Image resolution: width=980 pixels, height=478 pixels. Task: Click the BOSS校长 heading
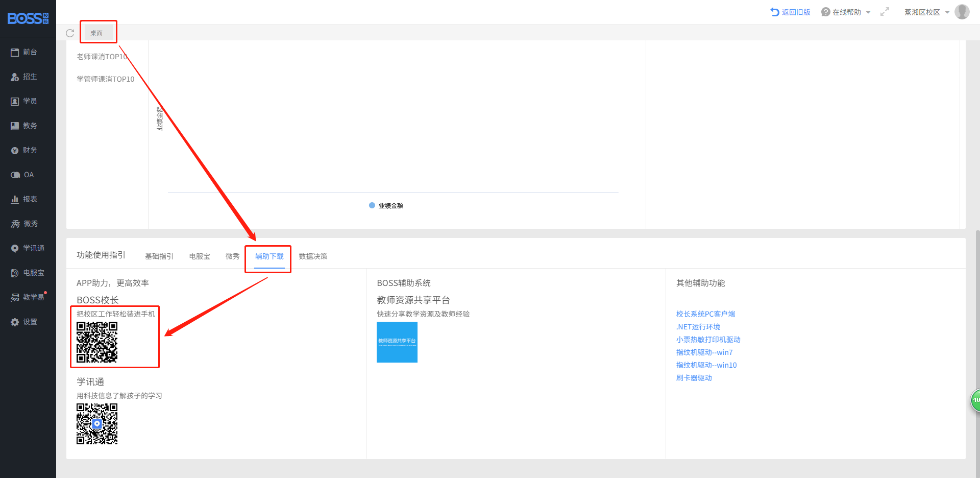(x=97, y=300)
